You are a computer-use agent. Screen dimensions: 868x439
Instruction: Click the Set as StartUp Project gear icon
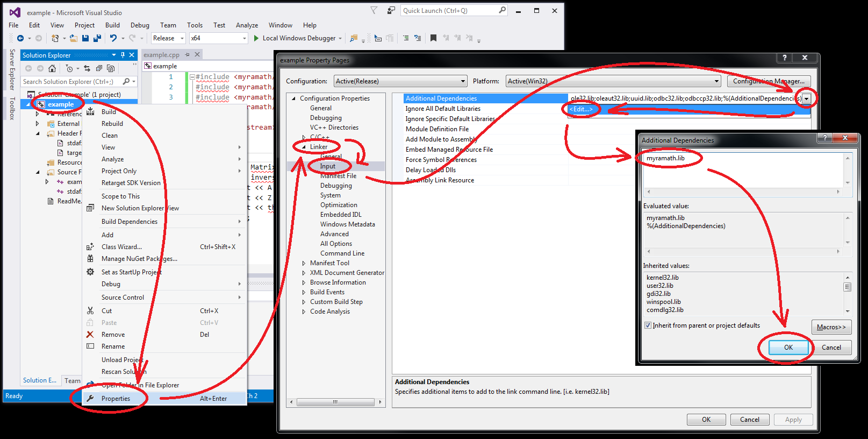[x=90, y=272]
